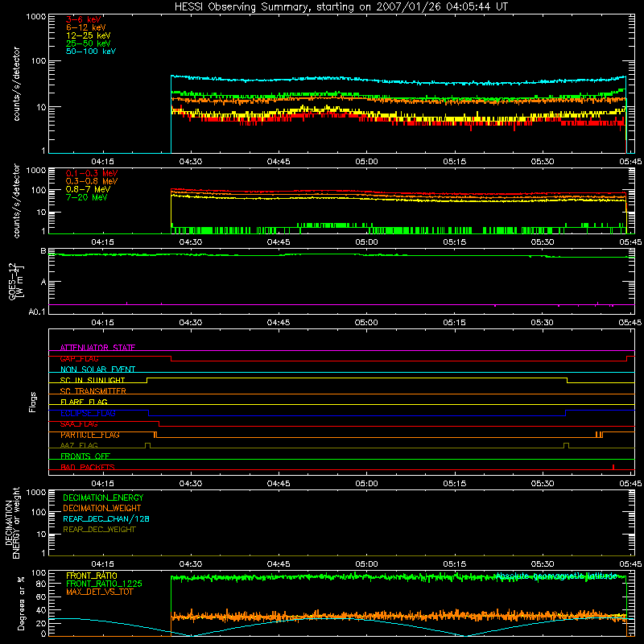Select the 12-25 keV legend entry
This screenshot has width=644, height=644.
coord(88,35)
